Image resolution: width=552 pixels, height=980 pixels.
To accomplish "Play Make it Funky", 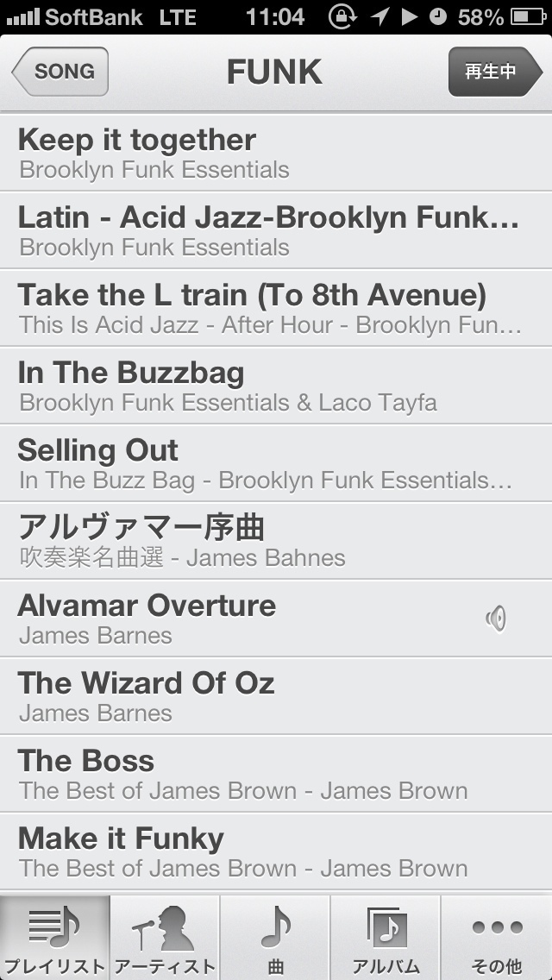I will point(276,851).
